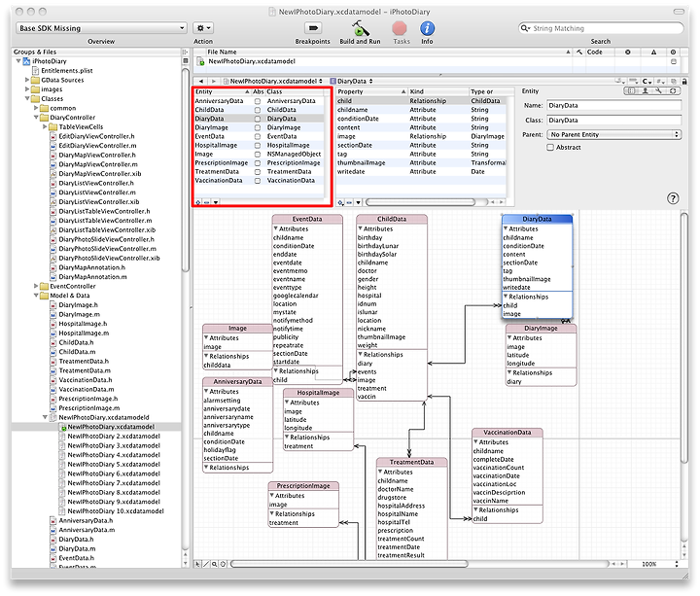This screenshot has height=596, width=700.
Task: Open the Info toolbar icon
Action: click(x=427, y=28)
